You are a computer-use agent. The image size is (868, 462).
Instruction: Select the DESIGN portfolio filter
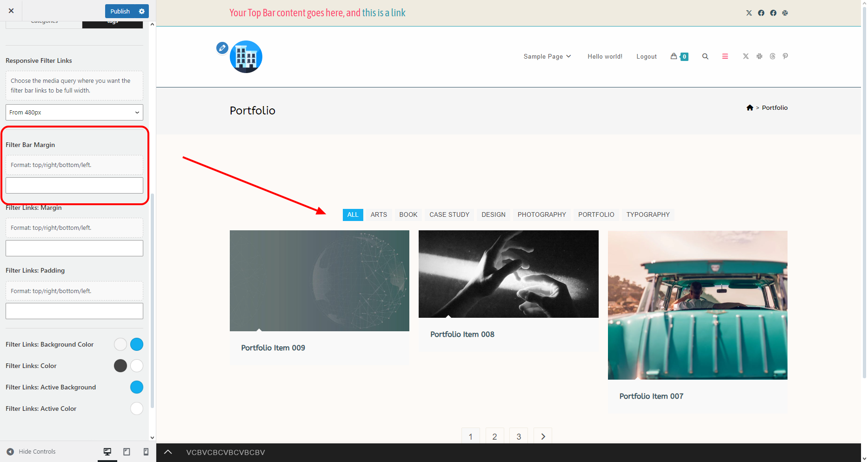(x=494, y=214)
